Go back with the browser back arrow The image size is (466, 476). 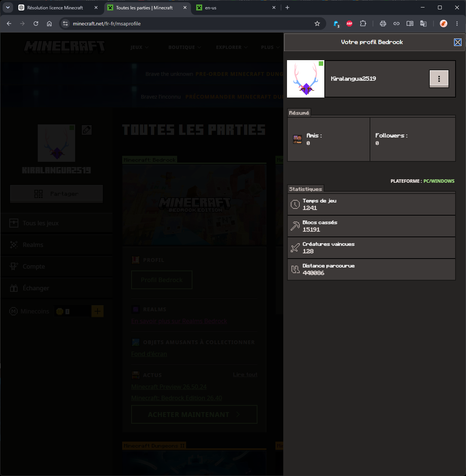pyautogui.click(x=9, y=24)
